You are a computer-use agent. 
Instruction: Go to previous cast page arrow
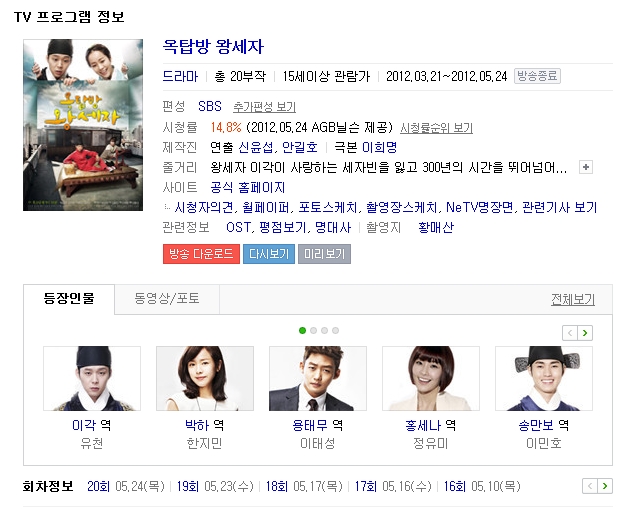click(x=570, y=333)
